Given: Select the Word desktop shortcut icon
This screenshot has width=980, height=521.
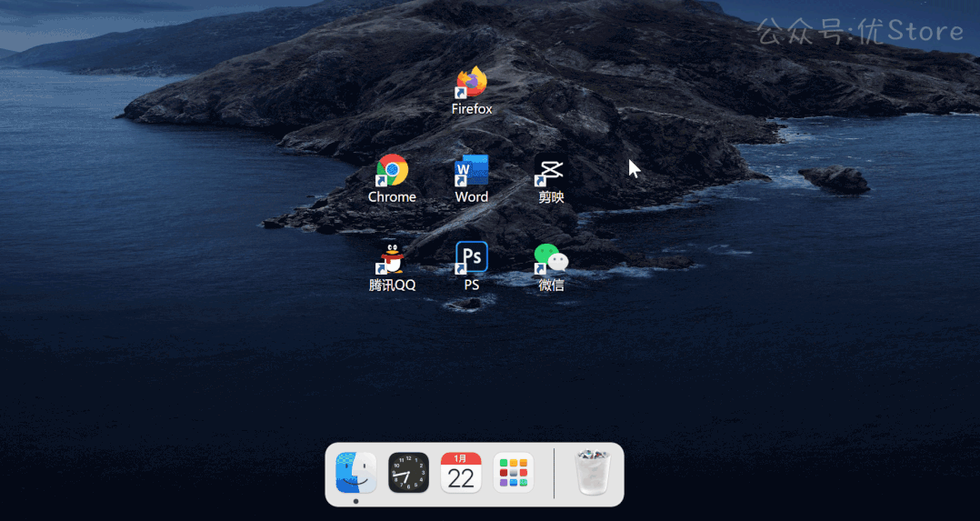Looking at the screenshot, I should [x=472, y=170].
